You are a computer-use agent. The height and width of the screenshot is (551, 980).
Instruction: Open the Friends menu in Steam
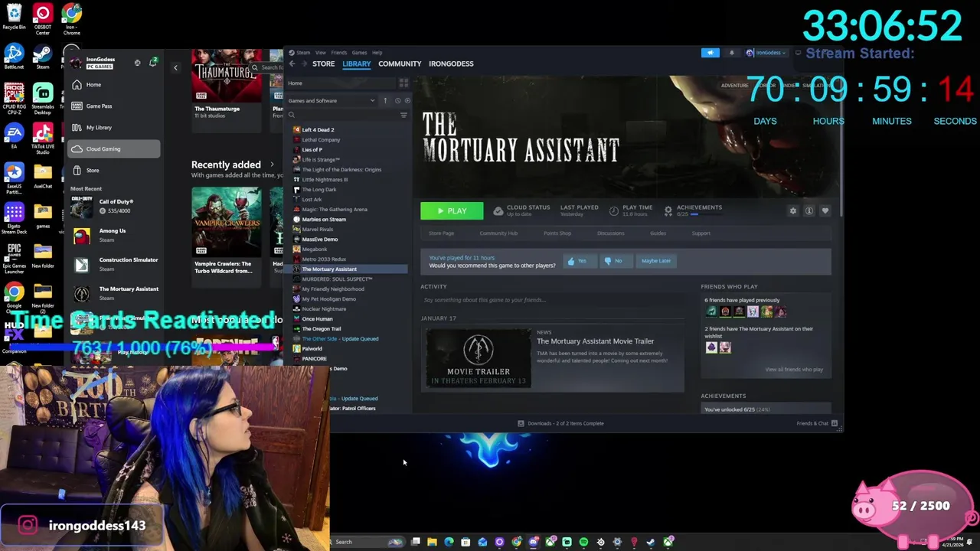click(x=338, y=53)
